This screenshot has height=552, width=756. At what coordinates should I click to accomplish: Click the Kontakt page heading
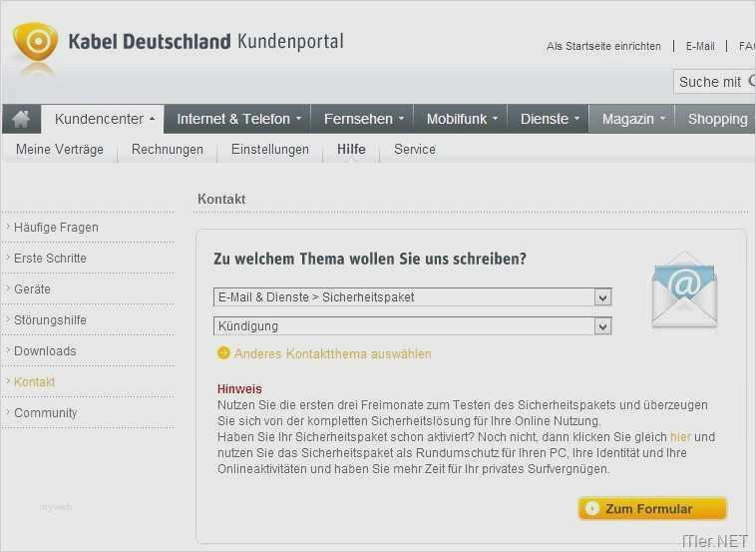pyautogui.click(x=221, y=199)
